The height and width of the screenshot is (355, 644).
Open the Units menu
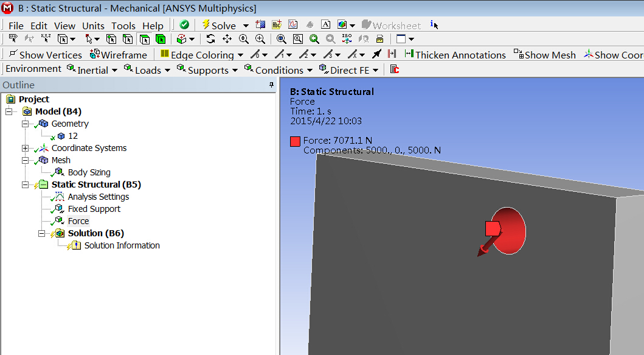tap(93, 26)
